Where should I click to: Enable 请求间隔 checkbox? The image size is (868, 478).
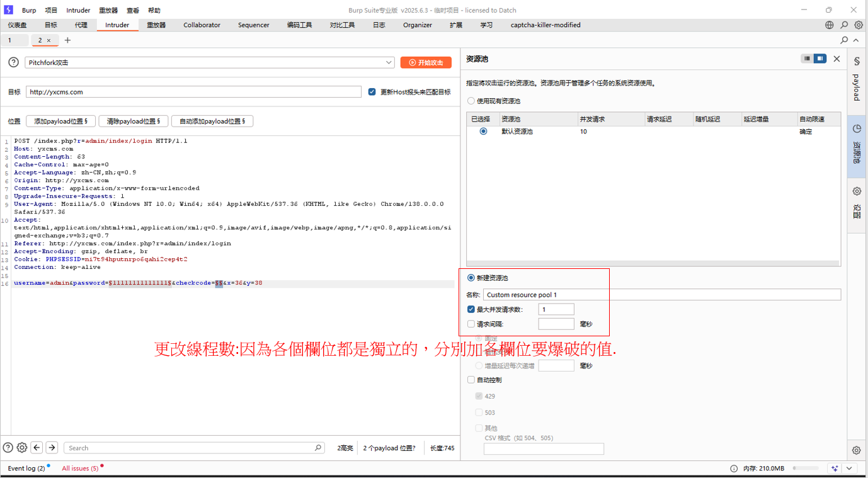(471, 324)
